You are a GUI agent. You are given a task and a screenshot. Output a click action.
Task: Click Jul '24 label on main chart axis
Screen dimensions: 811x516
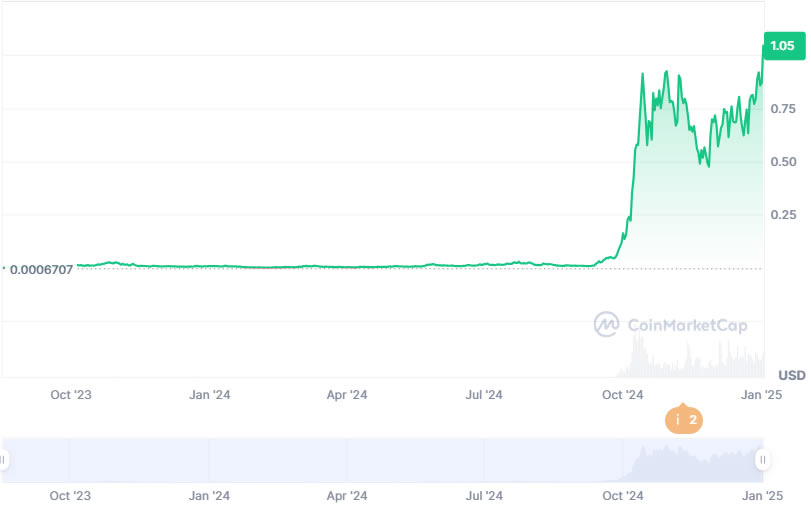click(x=485, y=395)
